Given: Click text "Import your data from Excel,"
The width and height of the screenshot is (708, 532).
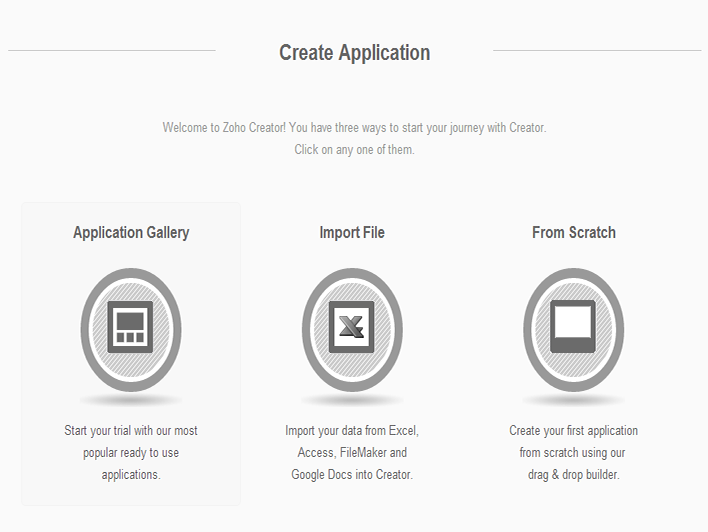Looking at the screenshot, I should tap(352, 431).
